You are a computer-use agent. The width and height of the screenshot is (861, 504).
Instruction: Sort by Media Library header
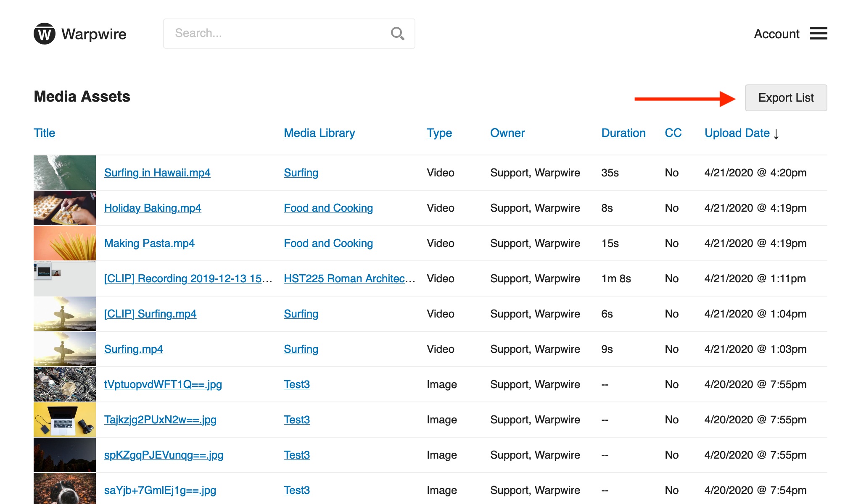(319, 133)
